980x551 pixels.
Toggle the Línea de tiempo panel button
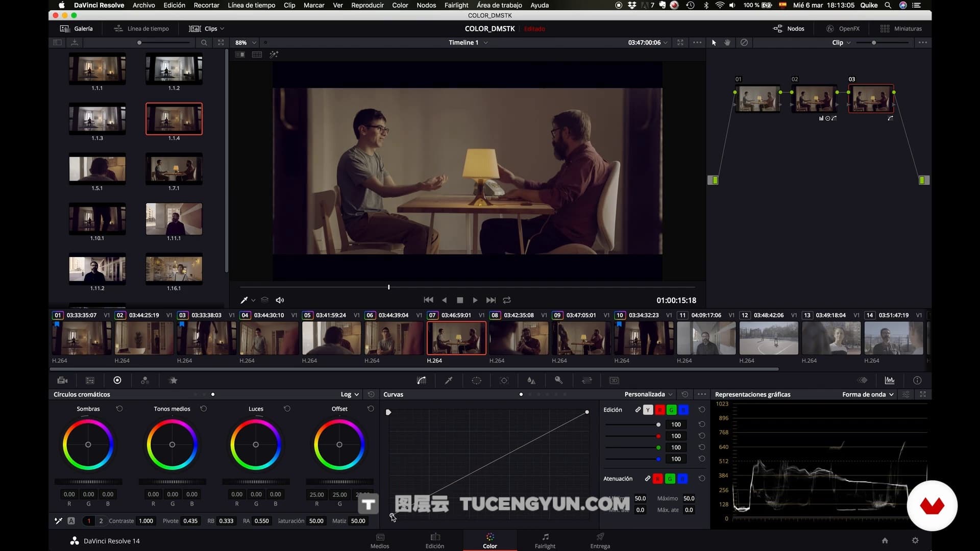pos(141,29)
